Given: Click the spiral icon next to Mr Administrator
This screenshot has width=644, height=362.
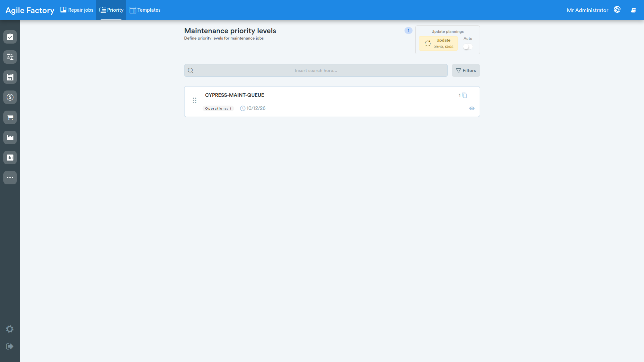Looking at the screenshot, I should (x=617, y=10).
